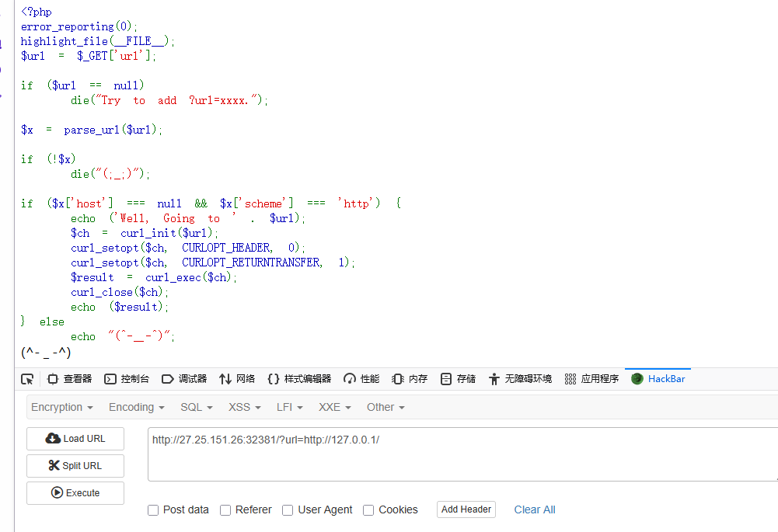Click the Execute button
The image size is (778, 532).
[75, 493]
